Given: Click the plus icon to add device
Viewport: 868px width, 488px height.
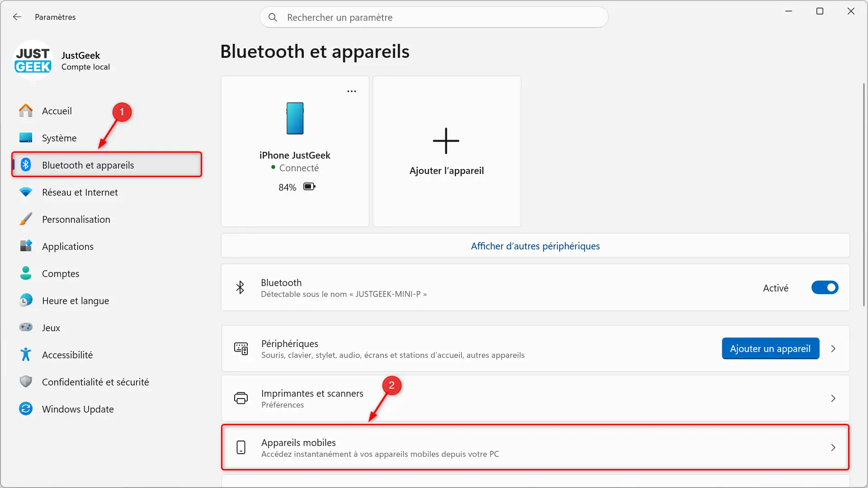Looking at the screenshot, I should 446,141.
